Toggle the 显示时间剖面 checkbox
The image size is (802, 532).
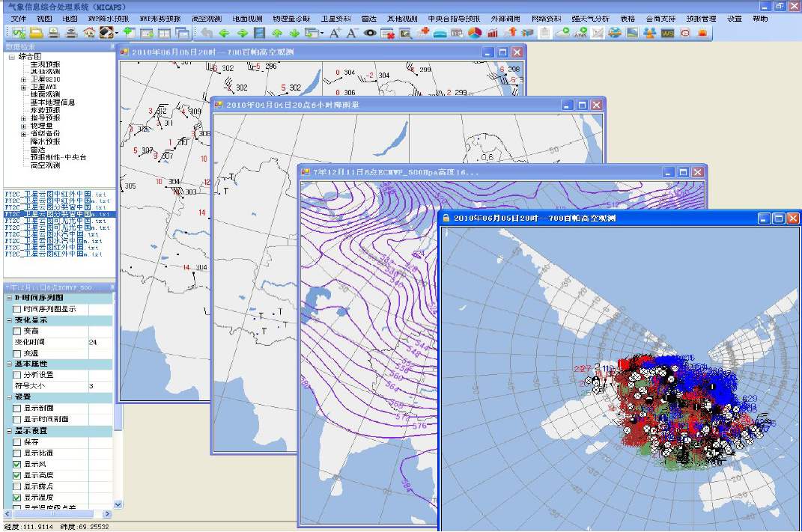pos(17,420)
